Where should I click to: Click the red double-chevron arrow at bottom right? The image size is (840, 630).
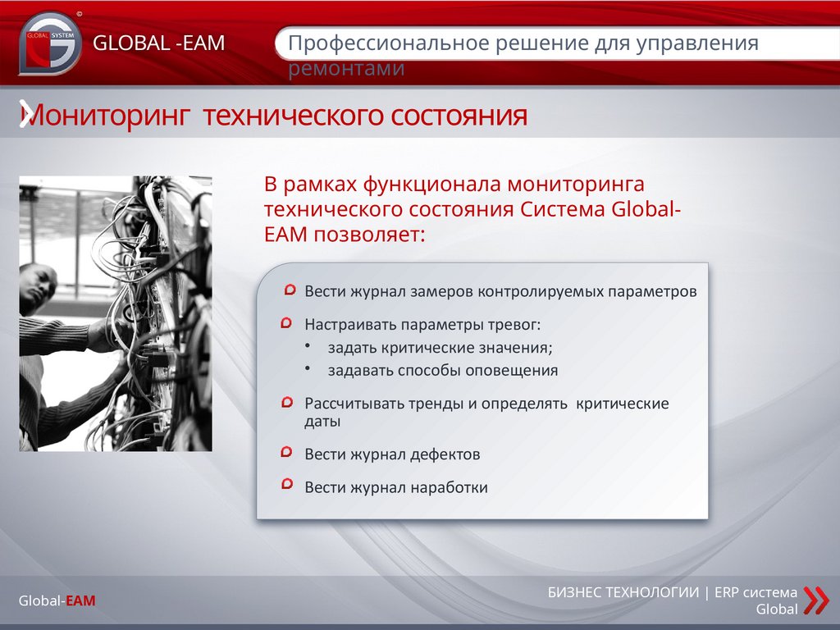coord(816,600)
